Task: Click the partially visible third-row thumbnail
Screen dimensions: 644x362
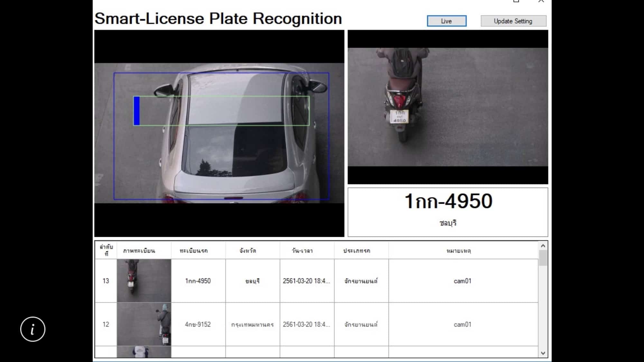Action: (144, 352)
